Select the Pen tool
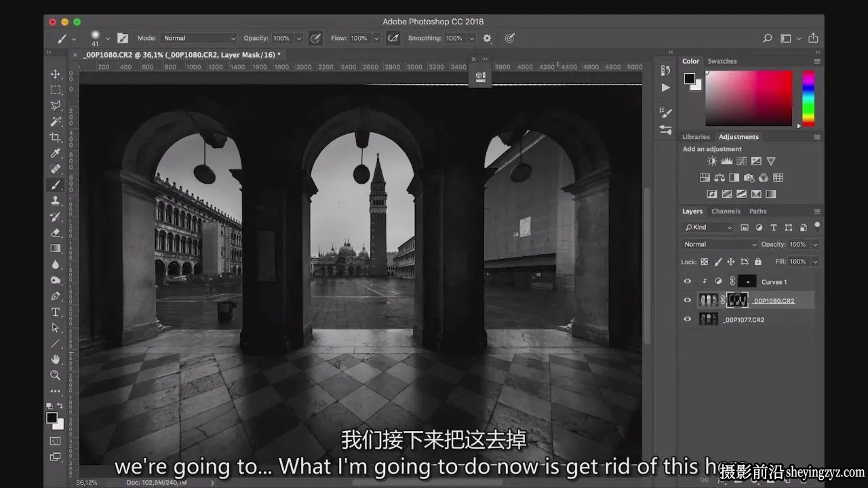The width and height of the screenshot is (868, 488). pyautogui.click(x=56, y=296)
